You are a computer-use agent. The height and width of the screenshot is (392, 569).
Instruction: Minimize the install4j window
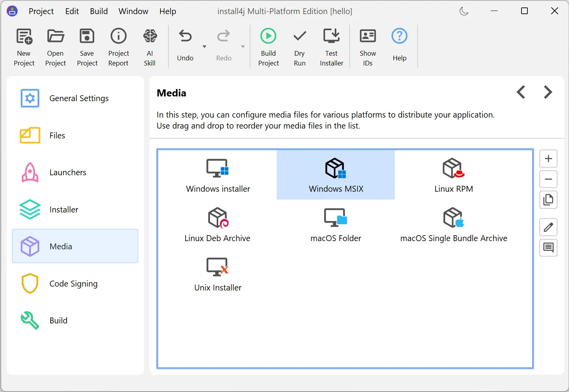tap(494, 11)
